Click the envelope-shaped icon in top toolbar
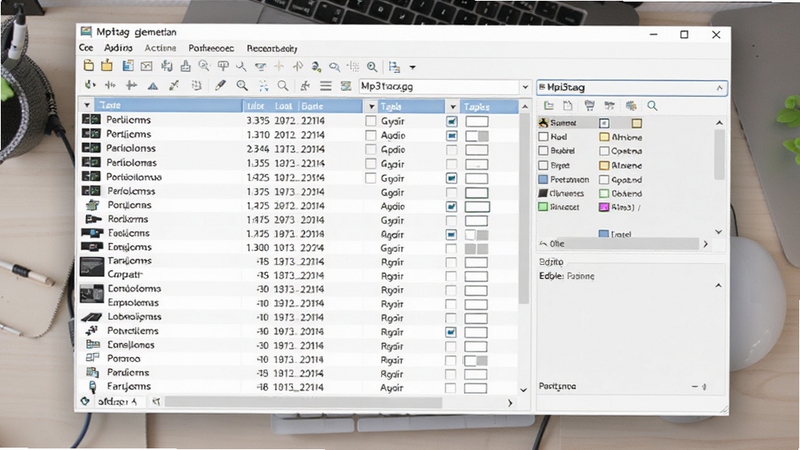The image size is (800, 450). pyautogui.click(x=147, y=66)
